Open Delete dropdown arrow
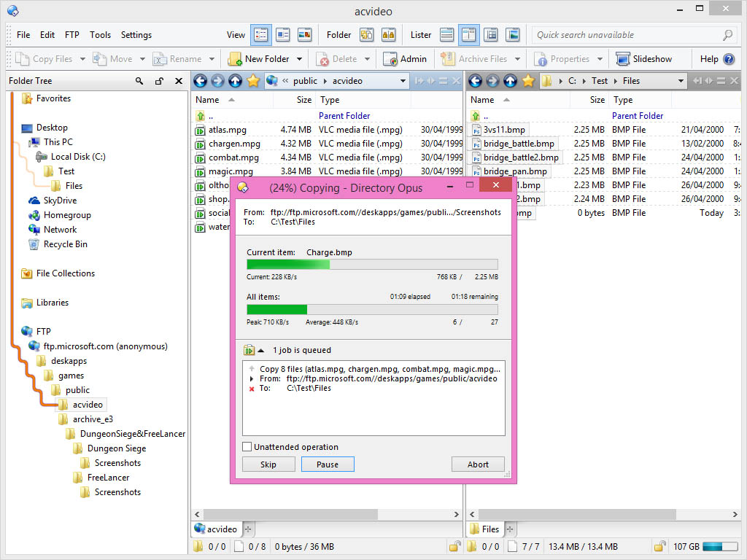This screenshot has height=560, width=747. [368, 59]
